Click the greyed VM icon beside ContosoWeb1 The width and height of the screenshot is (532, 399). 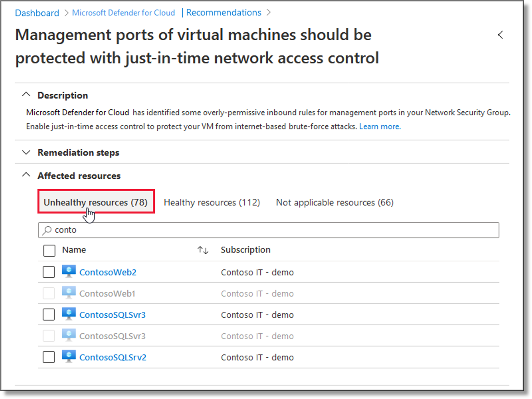coord(69,293)
